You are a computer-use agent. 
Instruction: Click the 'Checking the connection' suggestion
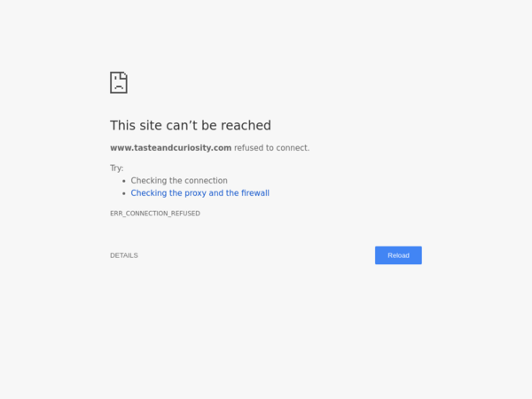click(179, 181)
